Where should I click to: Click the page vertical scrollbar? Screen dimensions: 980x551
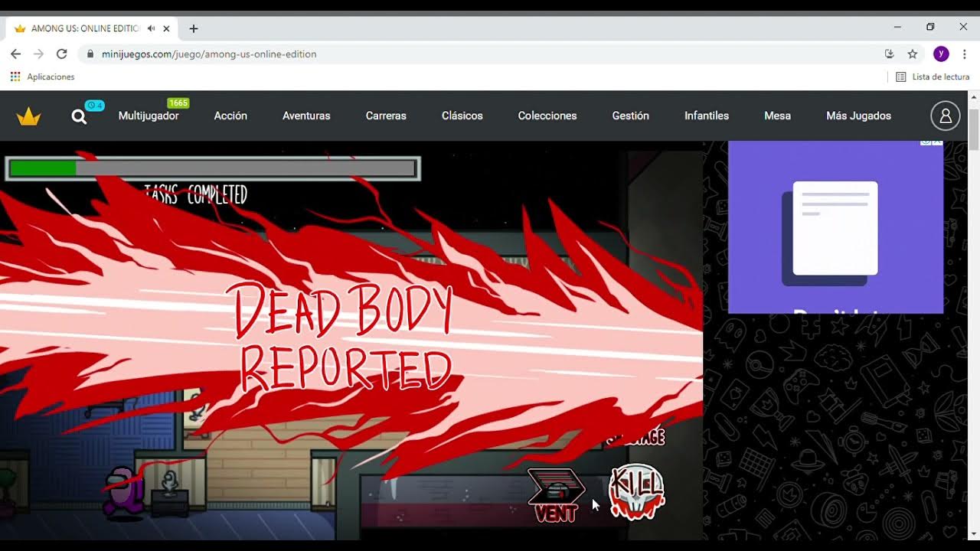[x=974, y=130]
